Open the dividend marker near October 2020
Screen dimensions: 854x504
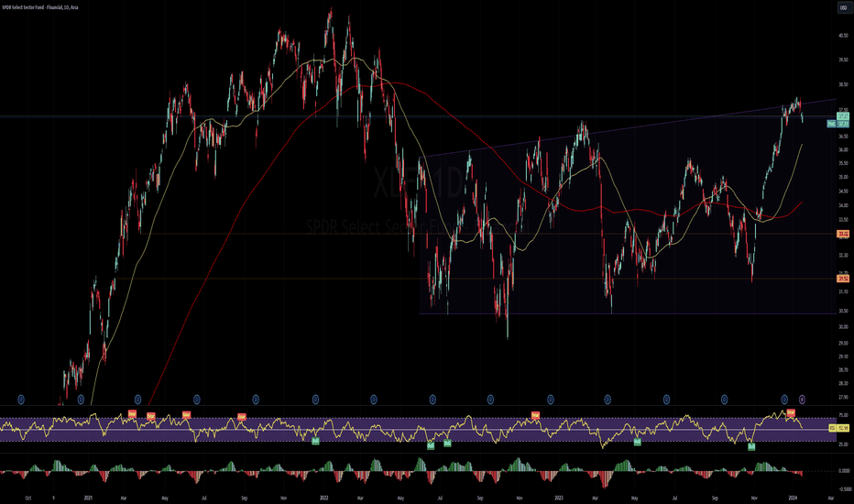coord(21,400)
